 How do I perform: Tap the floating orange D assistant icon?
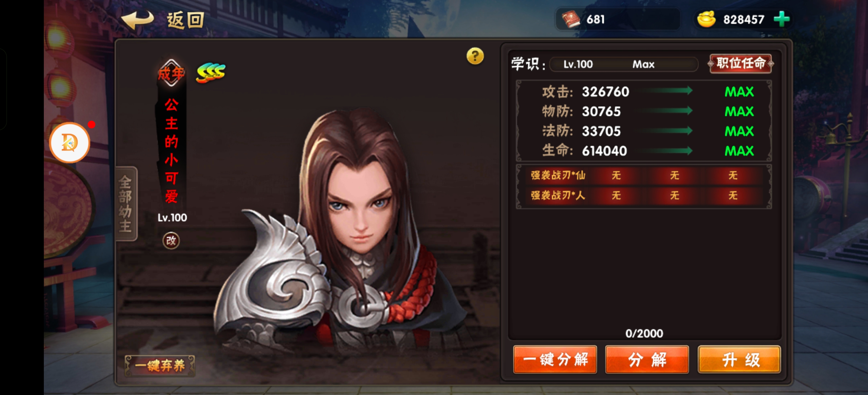point(70,142)
